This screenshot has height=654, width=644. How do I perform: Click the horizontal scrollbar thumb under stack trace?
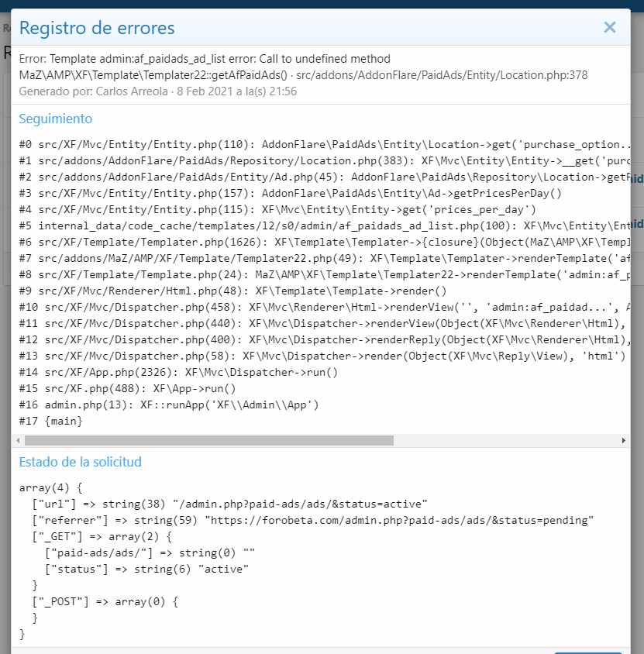[x=209, y=440]
